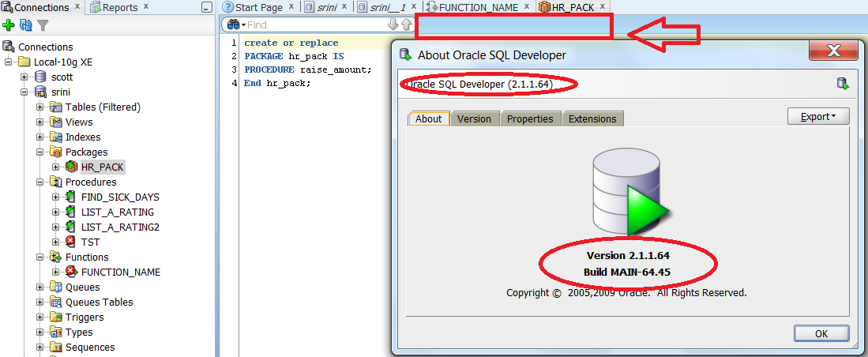Screen dimensions: 868x357
Task: Expand the Tables (Filtered) node
Action: [39, 107]
